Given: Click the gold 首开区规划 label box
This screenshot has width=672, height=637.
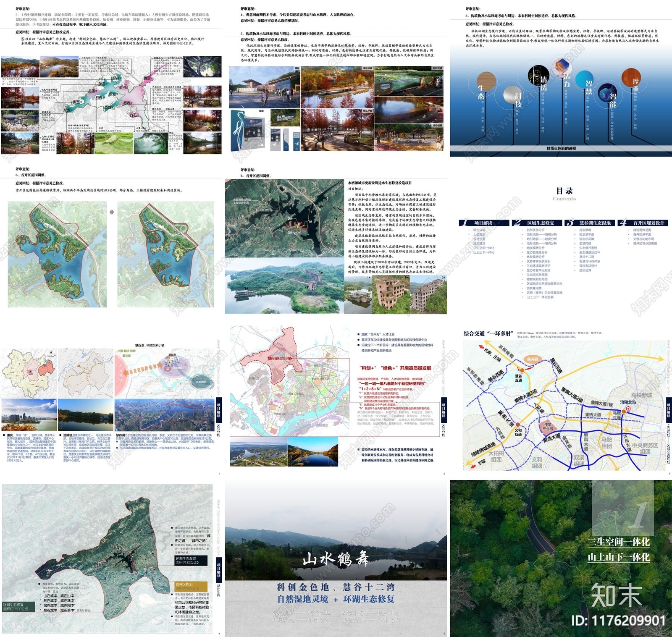Looking at the screenshot, I should (x=191, y=587).
